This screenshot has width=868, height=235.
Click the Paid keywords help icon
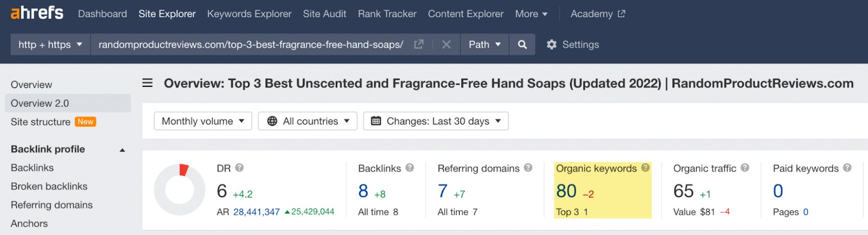(x=847, y=168)
